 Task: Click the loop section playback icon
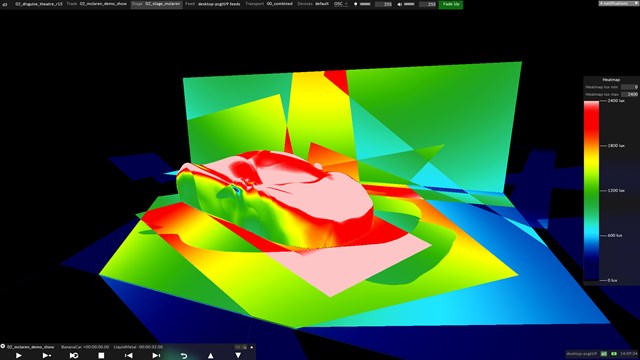pyautogui.click(x=74, y=356)
